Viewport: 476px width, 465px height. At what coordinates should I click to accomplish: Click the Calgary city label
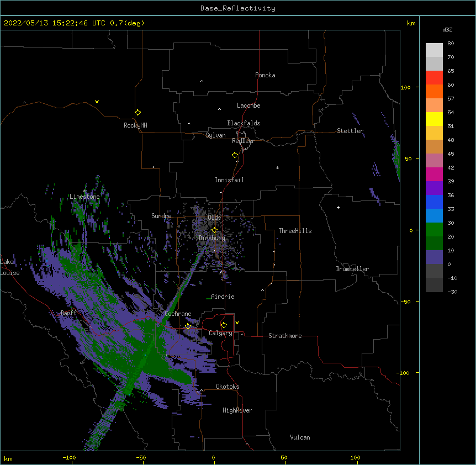point(220,333)
